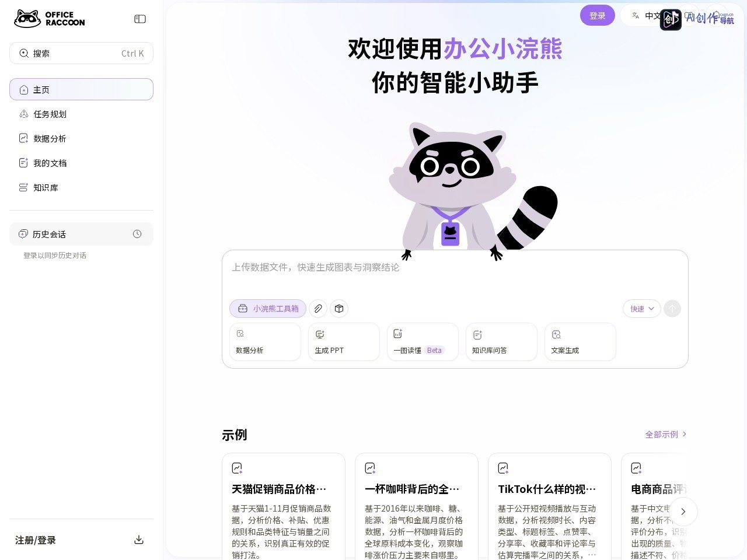Select the 一图读懂 Beta card
This screenshot has height=560, width=747.
pyautogui.click(x=423, y=342)
